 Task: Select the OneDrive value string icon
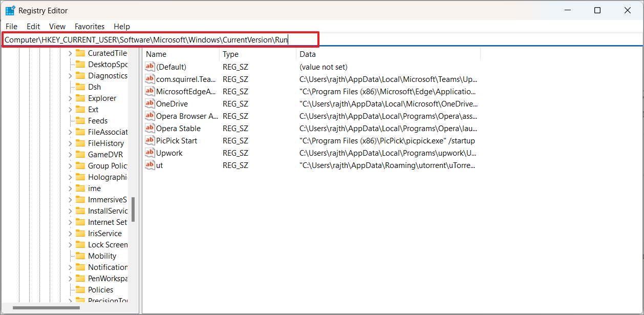pos(149,103)
